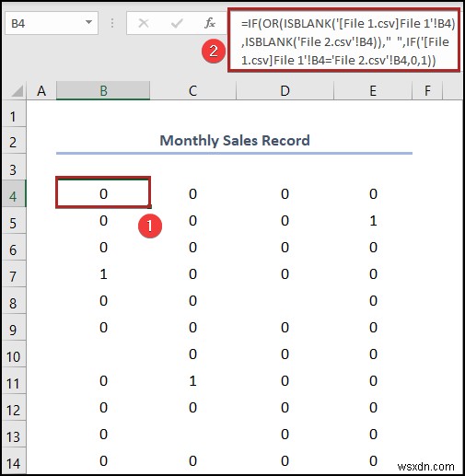Open the Insert Function fx icon
Image resolution: width=465 pixels, height=476 pixels.
point(210,23)
